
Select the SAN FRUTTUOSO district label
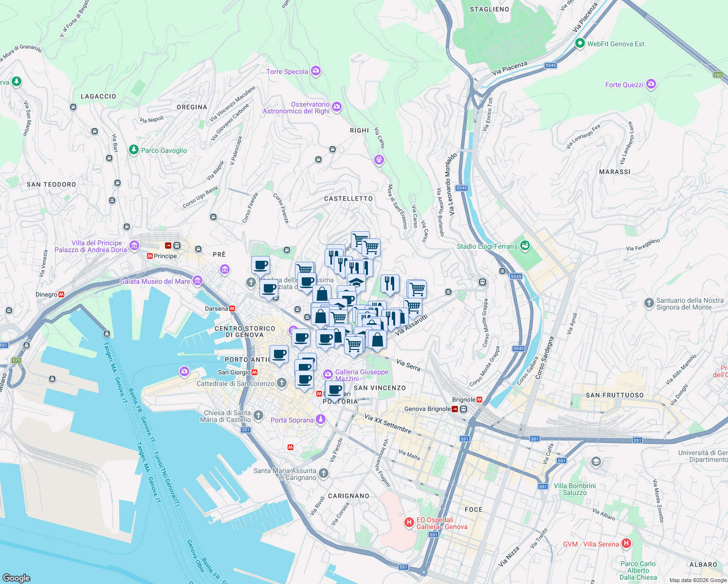[615, 395]
